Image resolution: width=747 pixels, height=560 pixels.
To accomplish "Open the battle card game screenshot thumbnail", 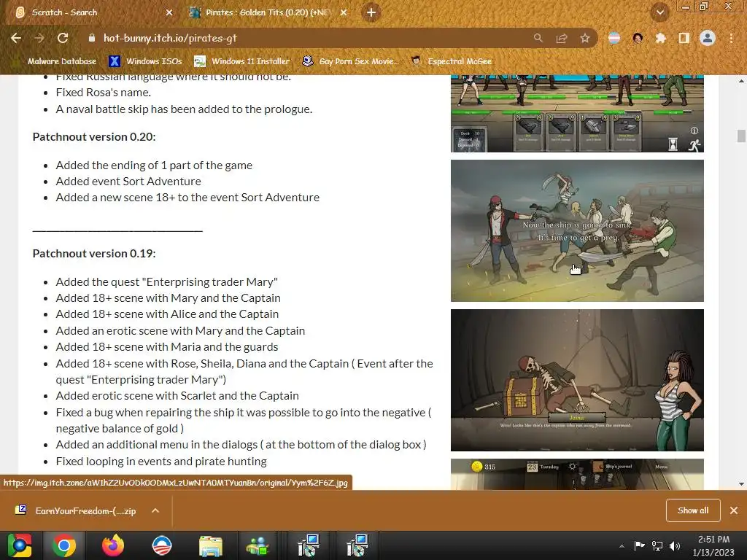I will (577, 113).
